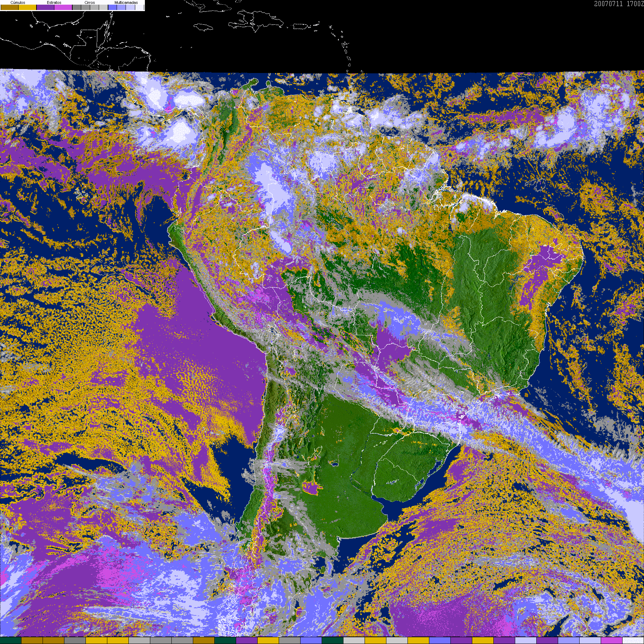Viewport: 644px width, 644px height.
Task: Click the darkest gray Cirros legend swatch
Action: coord(77,7)
